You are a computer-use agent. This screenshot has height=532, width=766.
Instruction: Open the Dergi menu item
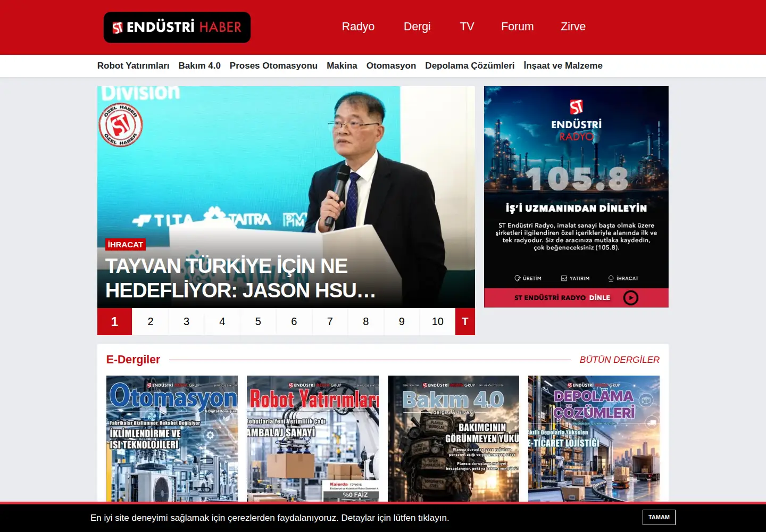pos(417,27)
